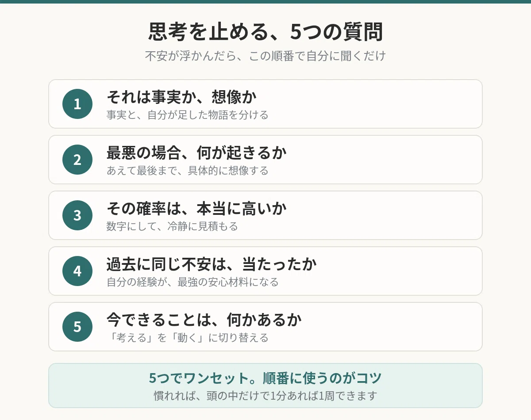Click the subtitle 事実と、自分が足した物語を分ける
This screenshot has height=420, width=531.
188,115
